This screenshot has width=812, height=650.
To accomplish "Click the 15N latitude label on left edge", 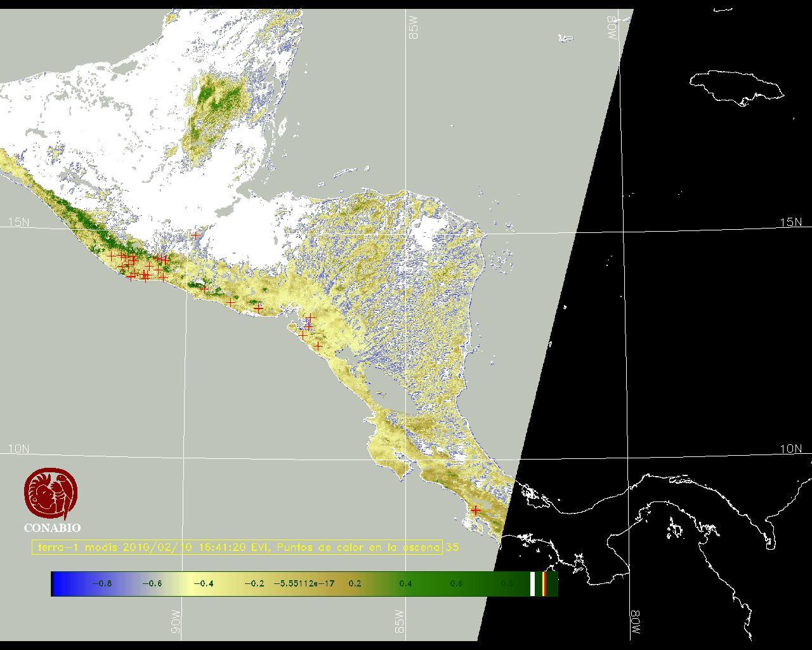I will (x=18, y=222).
